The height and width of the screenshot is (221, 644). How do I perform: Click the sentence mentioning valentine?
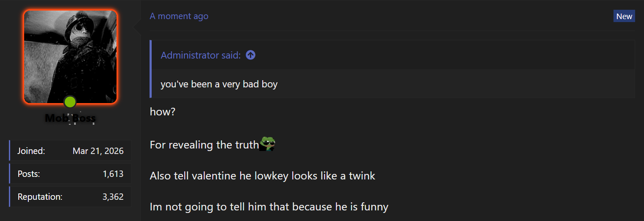coord(262,176)
